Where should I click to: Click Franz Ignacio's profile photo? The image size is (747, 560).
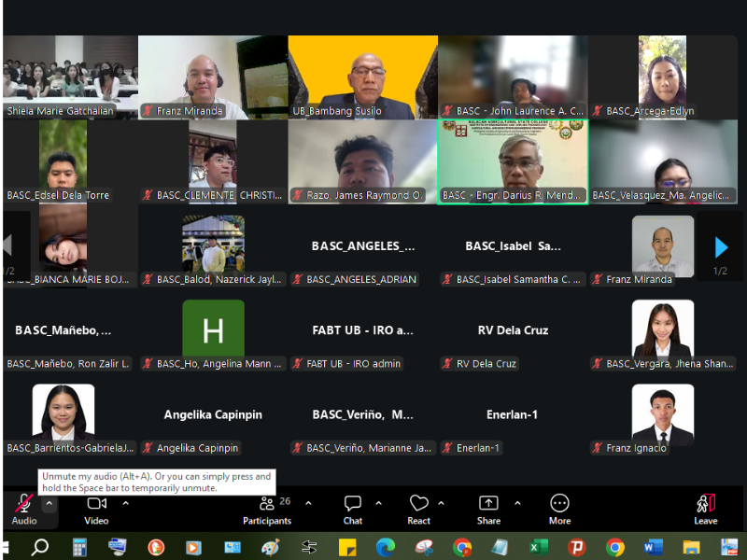point(663,413)
